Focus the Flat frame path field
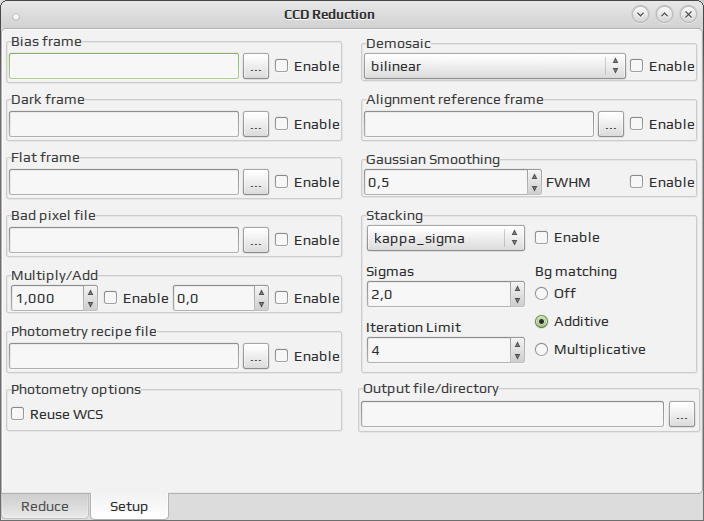Image resolution: width=704 pixels, height=521 pixels. tap(124, 182)
